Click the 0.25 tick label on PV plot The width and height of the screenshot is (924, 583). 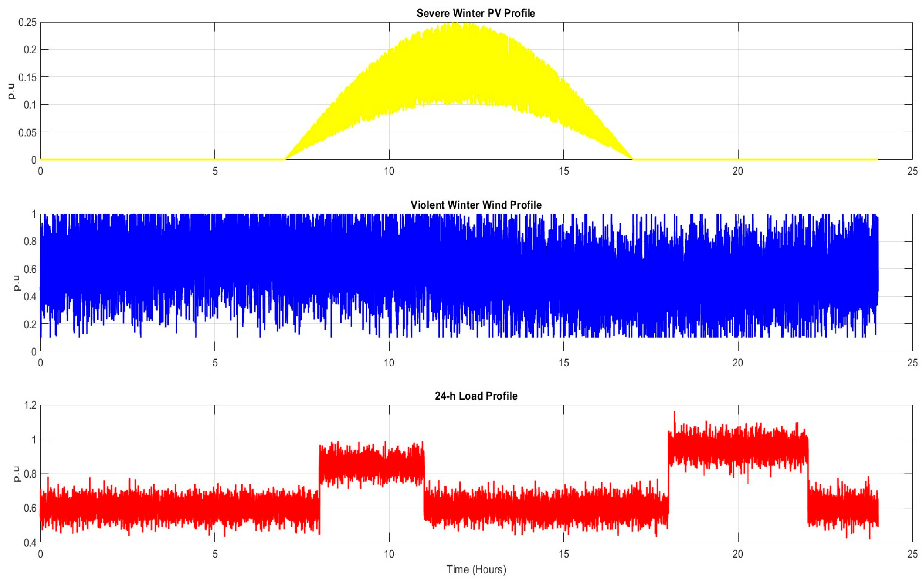28,23
